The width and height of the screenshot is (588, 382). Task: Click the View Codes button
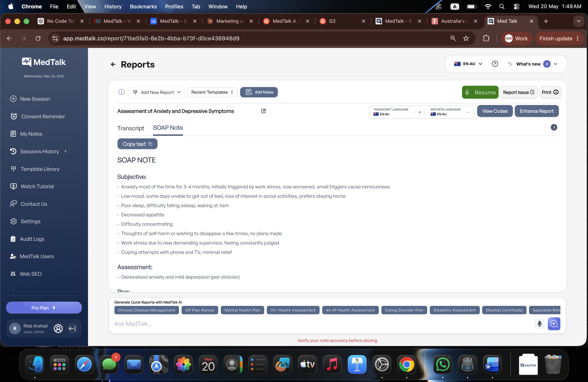coord(495,111)
